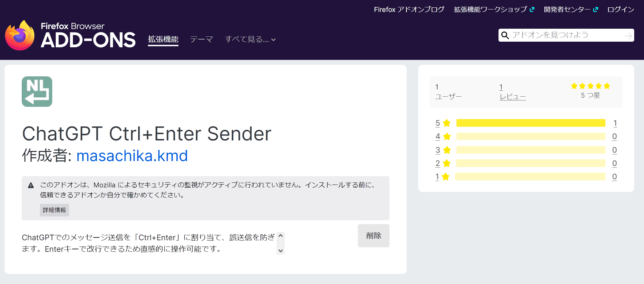This screenshot has height=284, width=644.
Task: Click the star icon in 4-star row
Action: pos(447,137)
